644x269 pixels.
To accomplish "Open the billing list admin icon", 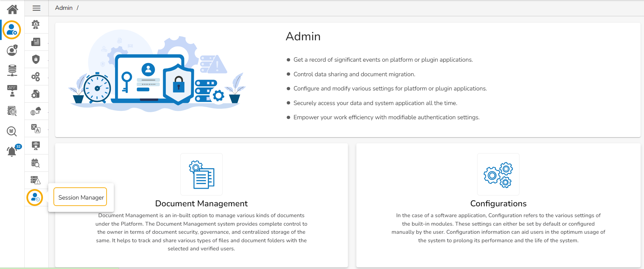I will pyautogui.click(x=36, y=42).
